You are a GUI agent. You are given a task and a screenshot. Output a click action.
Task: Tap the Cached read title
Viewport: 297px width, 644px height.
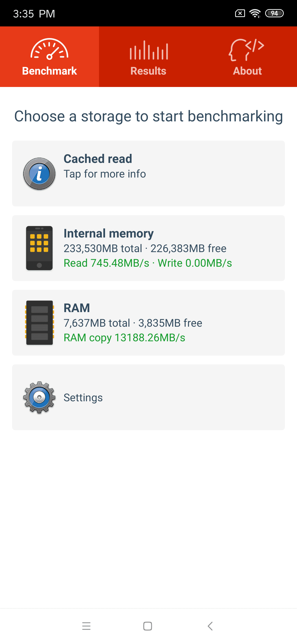click(98, 159)
